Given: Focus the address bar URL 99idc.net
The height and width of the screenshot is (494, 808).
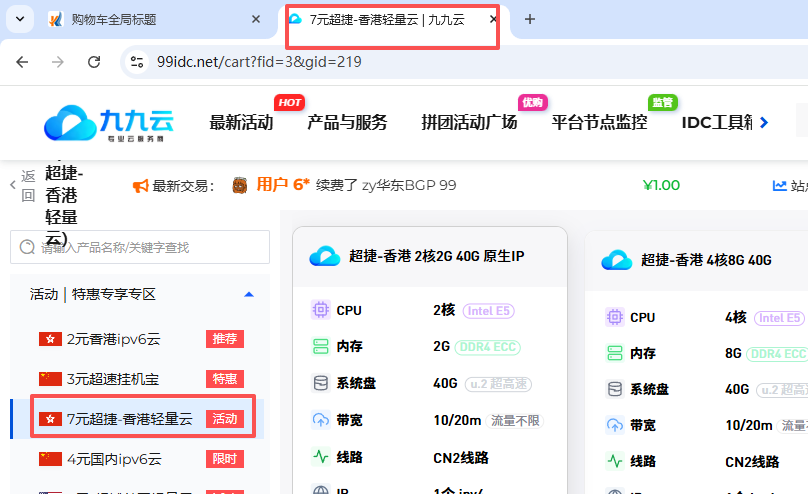Looking at the screenshot, I should tap(259, 62).
